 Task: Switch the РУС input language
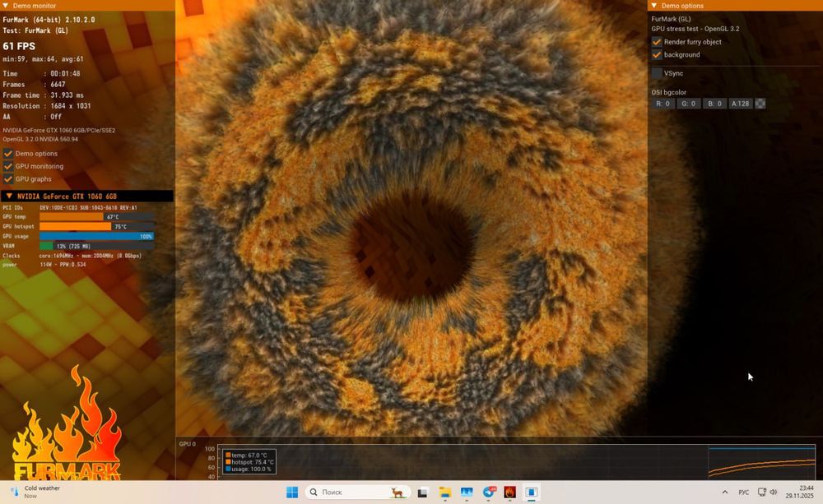tap(744, 492)
